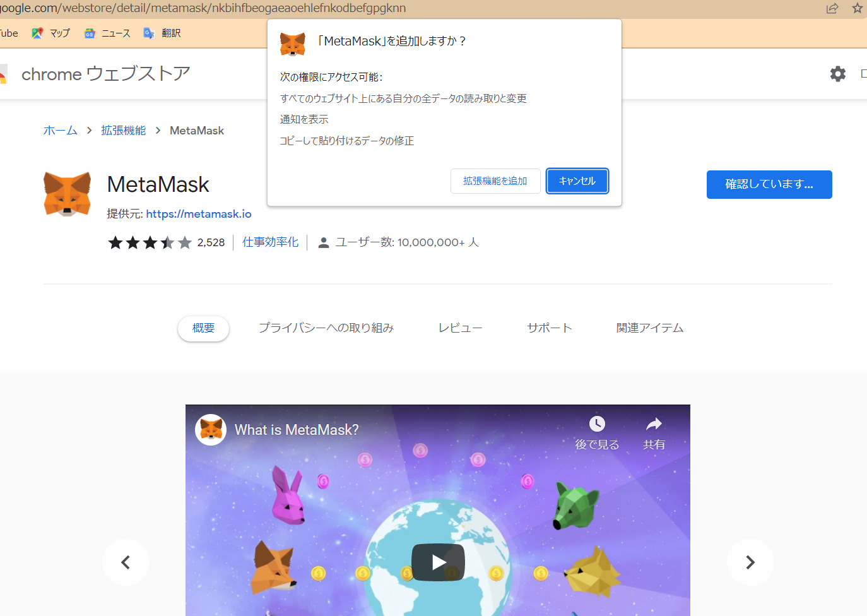Click the 2,528 ratings count
Image resolution: width=867 pixels, height=616 pixels.
(211, 242)
